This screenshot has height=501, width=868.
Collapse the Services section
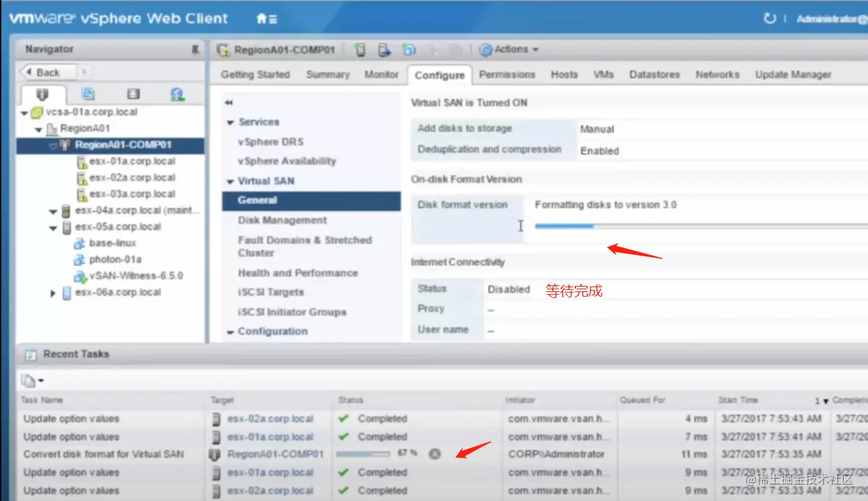coord(230,123)
